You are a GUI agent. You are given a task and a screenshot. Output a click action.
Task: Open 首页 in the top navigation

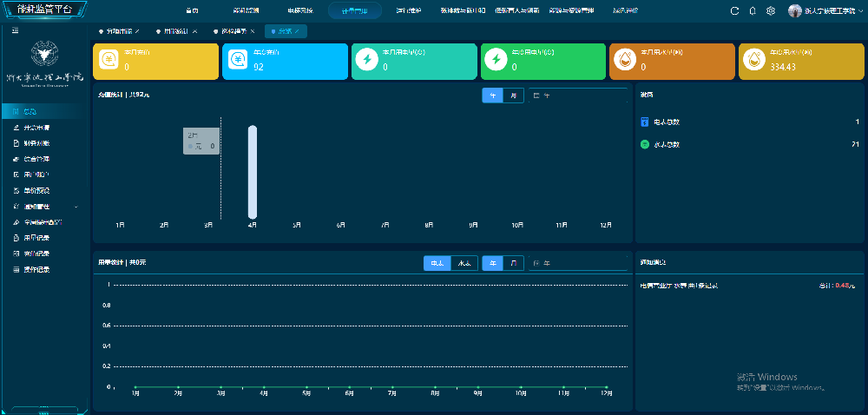tap(192, 10)
